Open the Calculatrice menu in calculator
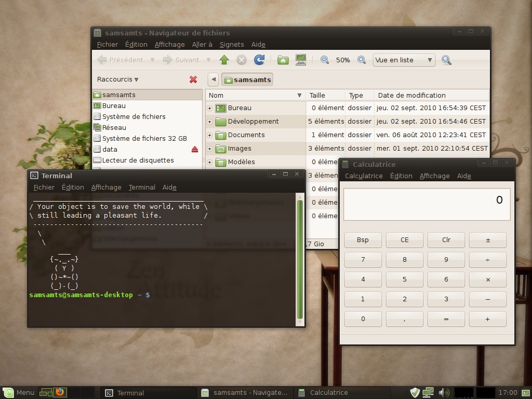Viewport: 532px width, 399px height. pos(364,176)
